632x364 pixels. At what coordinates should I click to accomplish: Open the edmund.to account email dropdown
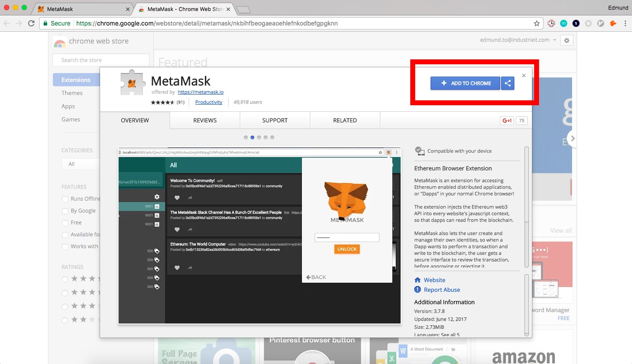tap(517, 40)
